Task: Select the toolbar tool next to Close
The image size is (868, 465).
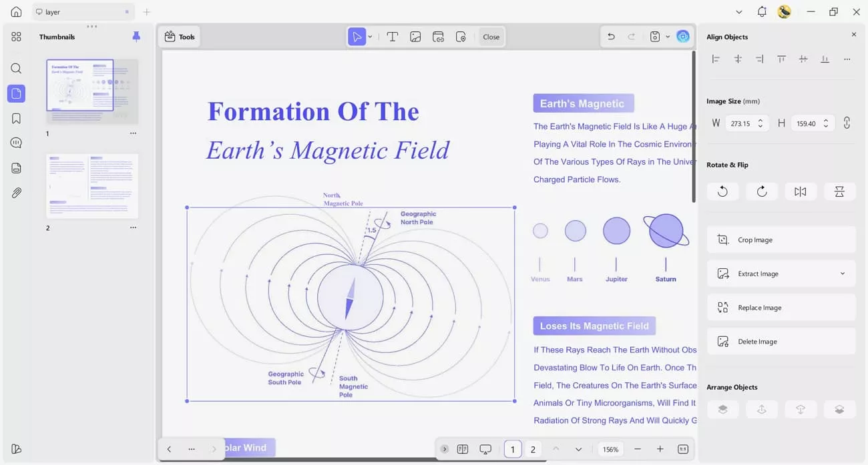Action: (461, 37)
